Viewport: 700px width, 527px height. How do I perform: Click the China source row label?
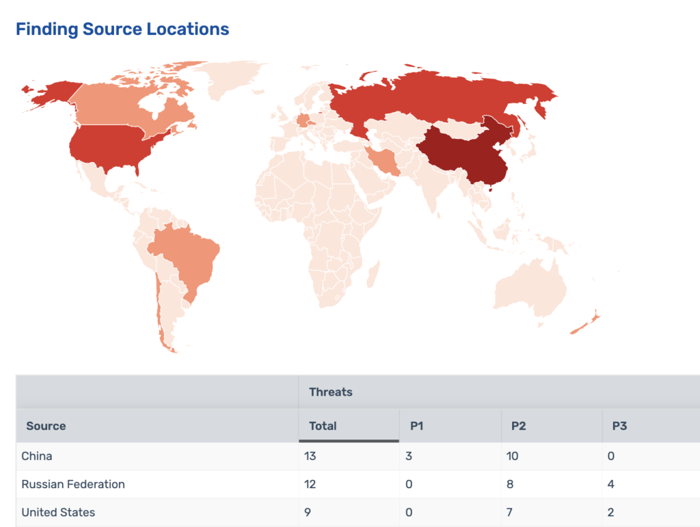[x=37, y=456]
